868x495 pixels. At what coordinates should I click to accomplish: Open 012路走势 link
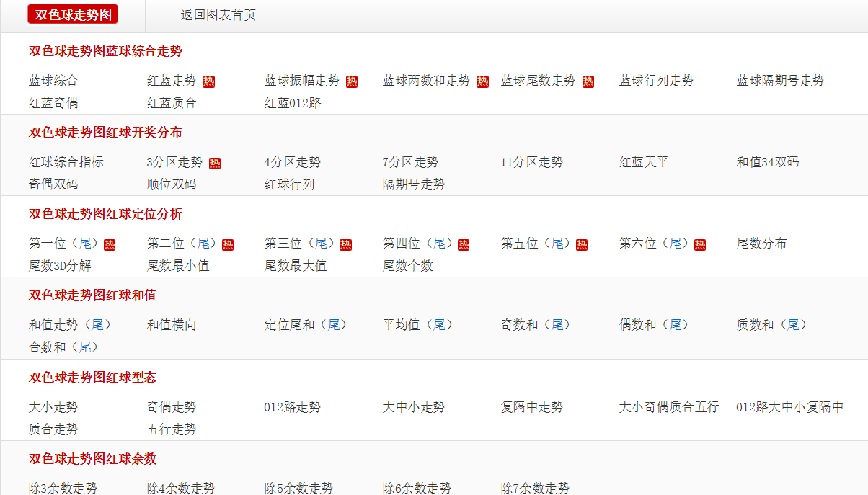pyautogui.click(x=293, y=407)
